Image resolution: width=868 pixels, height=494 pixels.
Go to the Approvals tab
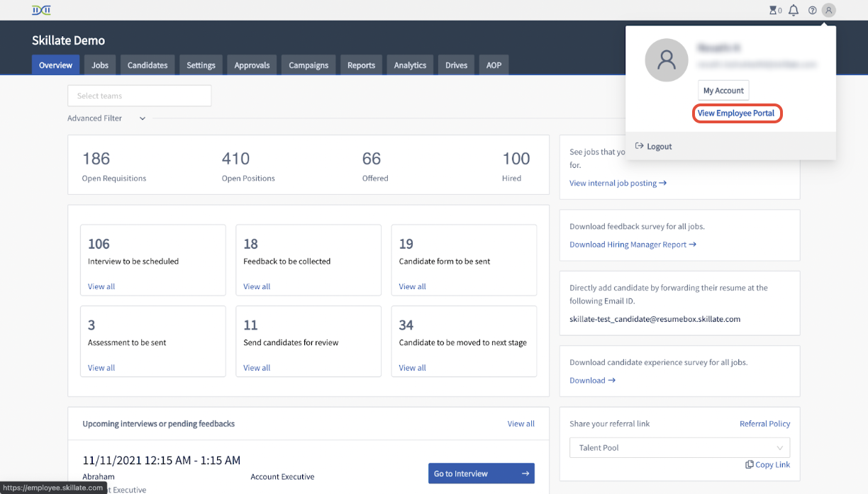pos(252,64)
